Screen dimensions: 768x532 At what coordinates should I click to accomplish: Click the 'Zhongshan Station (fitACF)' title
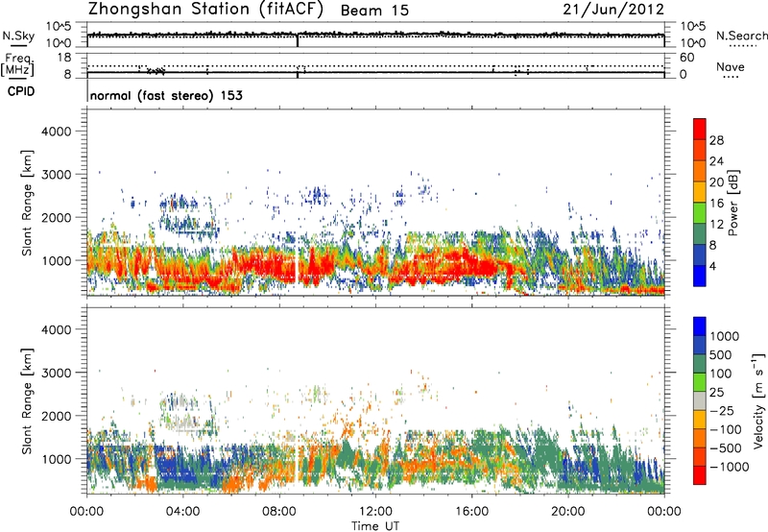205,10
